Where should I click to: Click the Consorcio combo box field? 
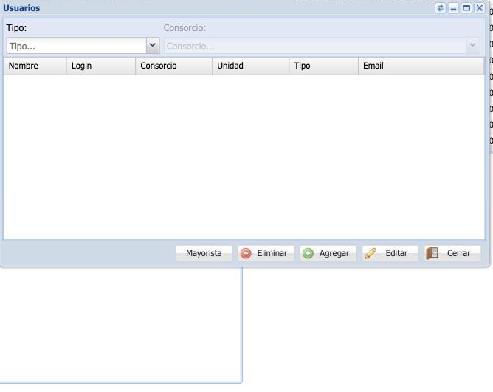point(315,46)
